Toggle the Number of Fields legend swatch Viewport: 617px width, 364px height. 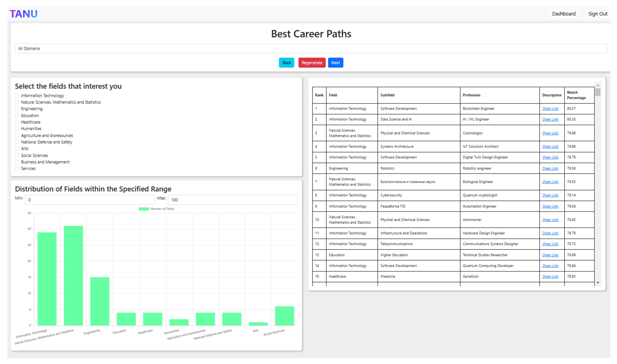pos(144,209)
